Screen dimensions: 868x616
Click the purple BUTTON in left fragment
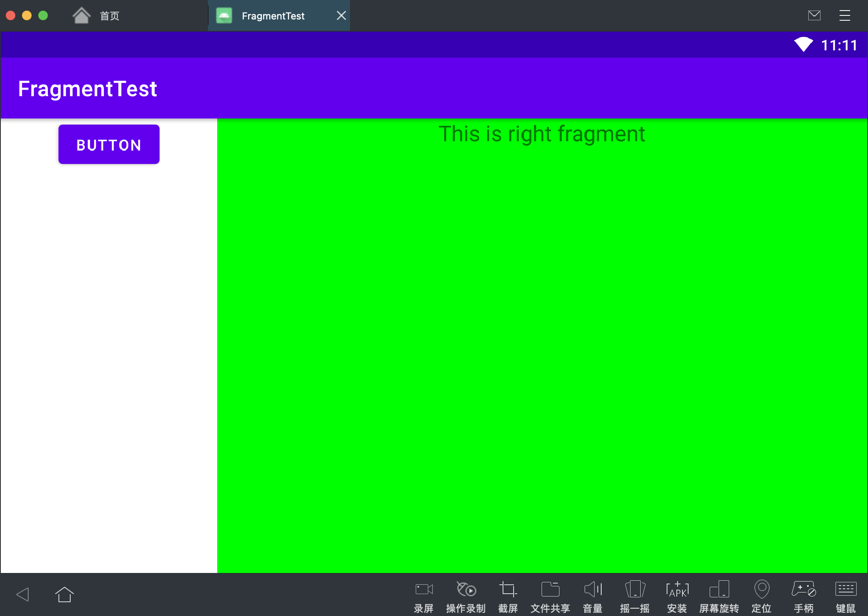[x=109, y=144]
